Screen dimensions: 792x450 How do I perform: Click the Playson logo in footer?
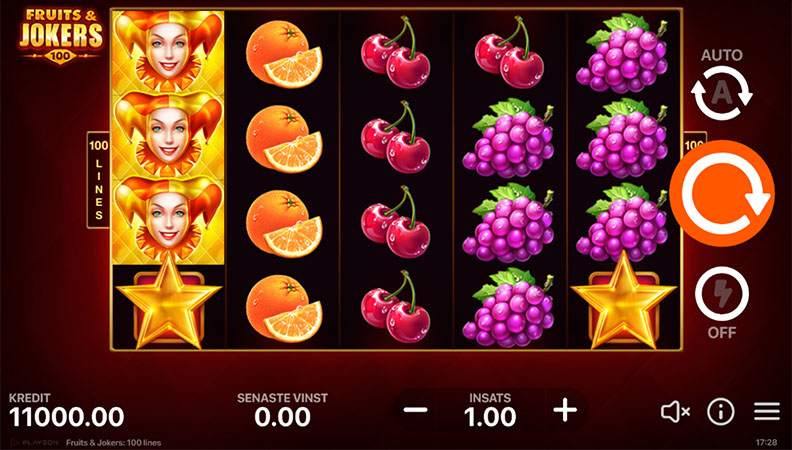(x=34, y=443)
